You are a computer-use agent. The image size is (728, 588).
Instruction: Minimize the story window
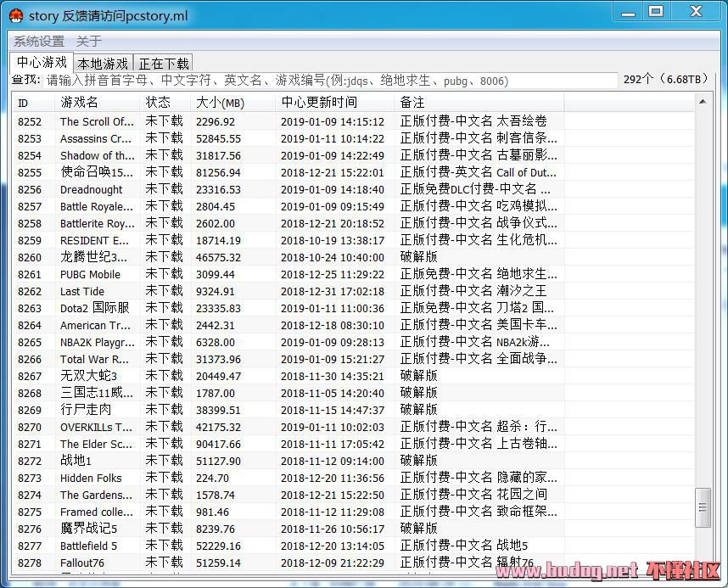pos(628,13)
